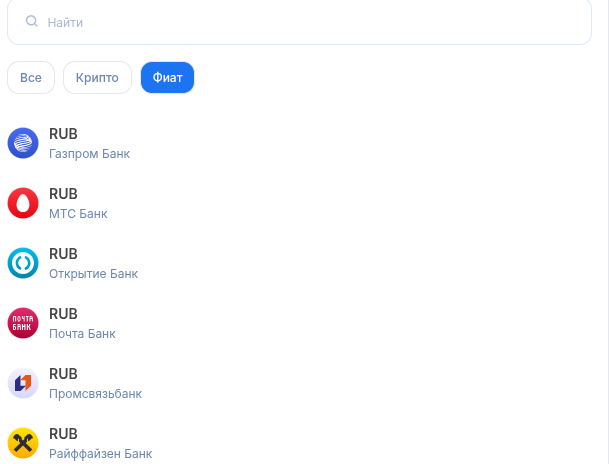Click the Промсвязьбанк logo icon
Screen dimensions: 609x464
[23, 383]
